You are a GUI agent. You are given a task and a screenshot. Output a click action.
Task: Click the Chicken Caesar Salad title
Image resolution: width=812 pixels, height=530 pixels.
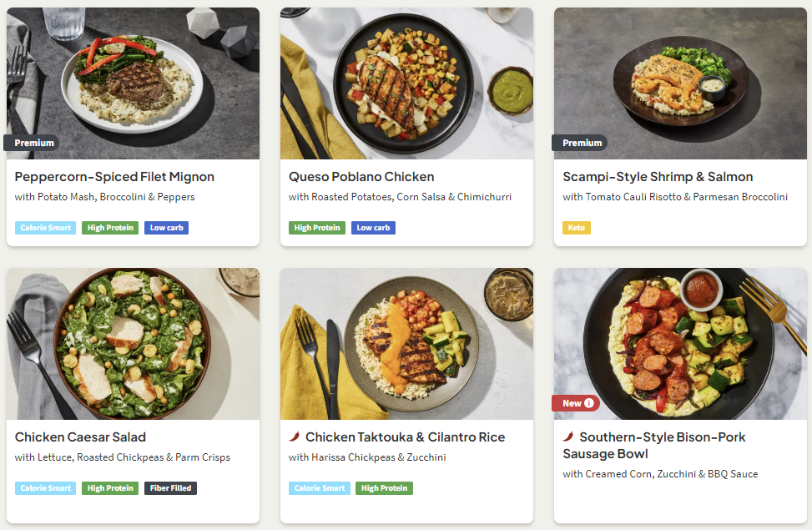(80, 437)
